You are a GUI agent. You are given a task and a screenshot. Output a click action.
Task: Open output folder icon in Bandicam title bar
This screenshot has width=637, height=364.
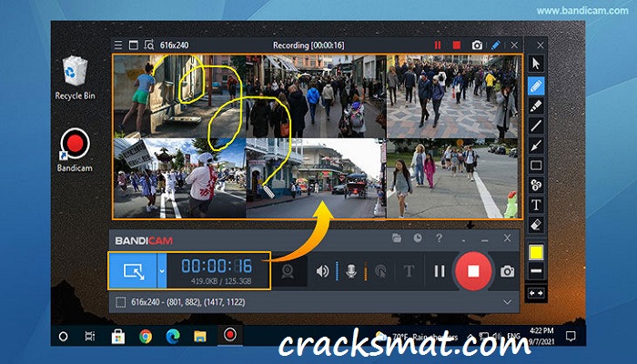(397, 238)
